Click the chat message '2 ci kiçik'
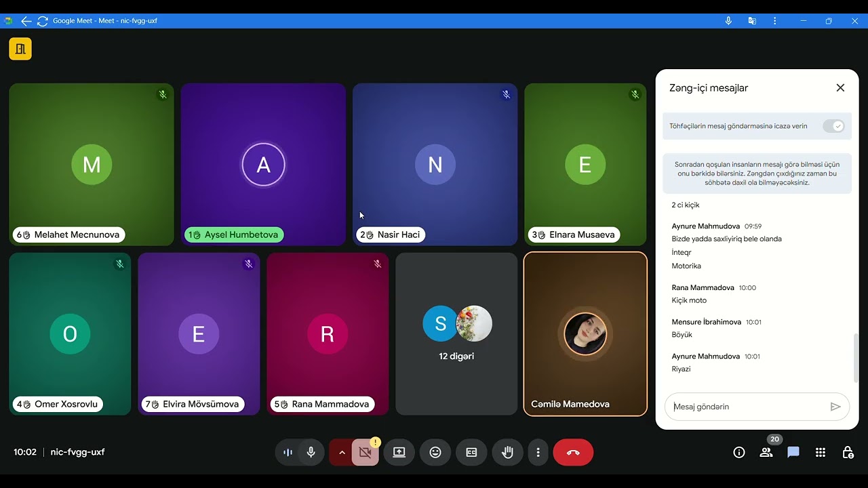868x488 pixels. tap(686, 205)
